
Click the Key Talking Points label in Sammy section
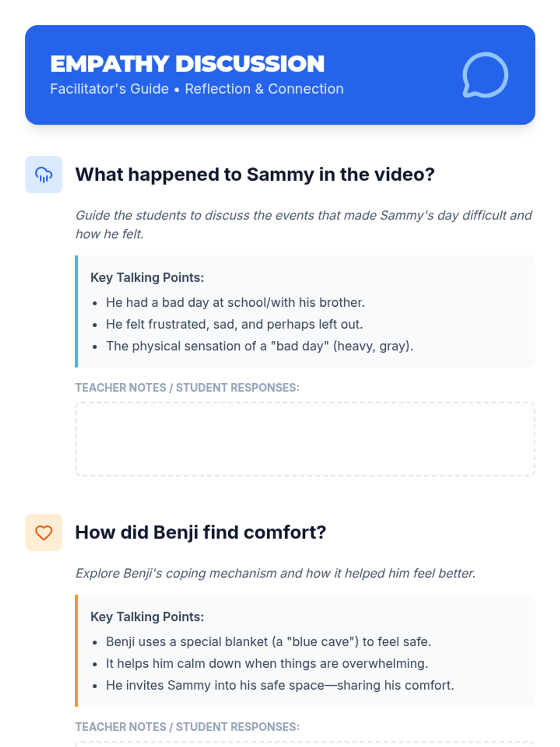147,277
